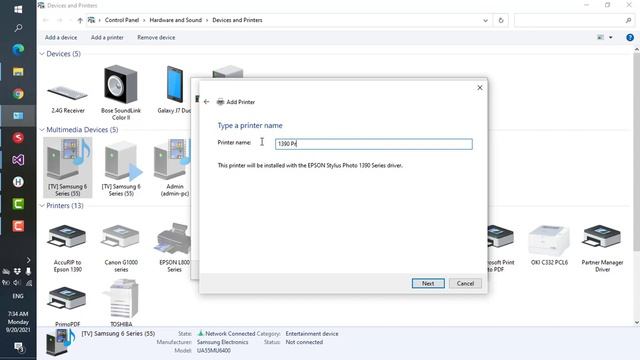Collapse the Printers (13) group
Screen dimensions: 640x360
[42, 206]
